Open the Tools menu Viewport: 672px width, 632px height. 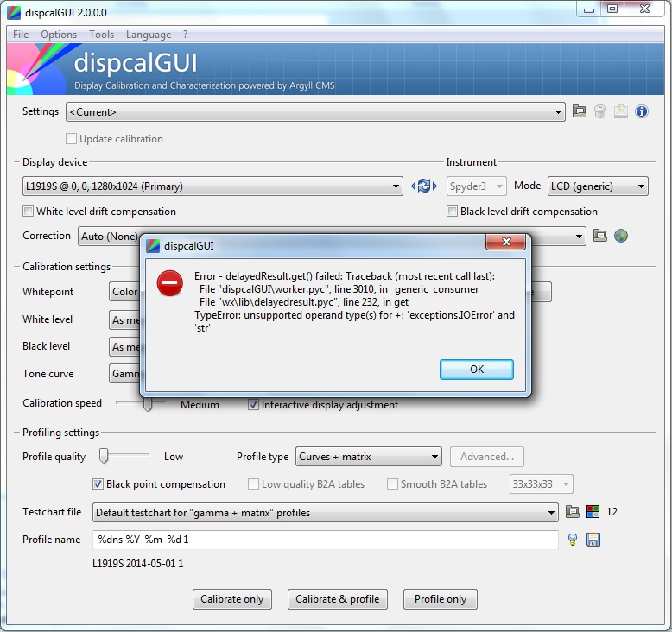click(102, 35)
